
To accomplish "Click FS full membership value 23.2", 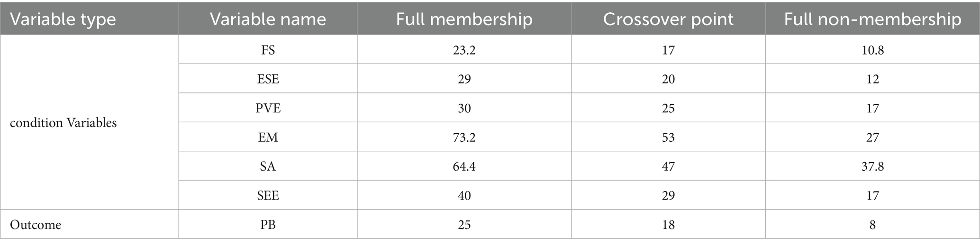I will (464, 50).
